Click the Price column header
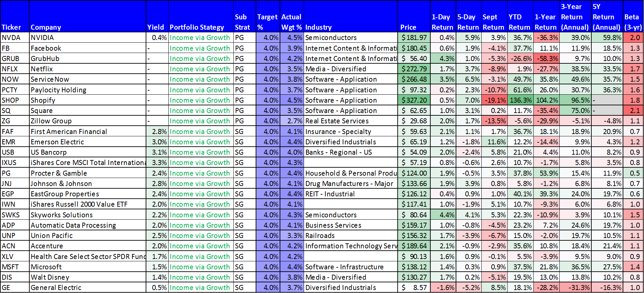Viewport: 644px width, 293px height. [x=414, y=16]
